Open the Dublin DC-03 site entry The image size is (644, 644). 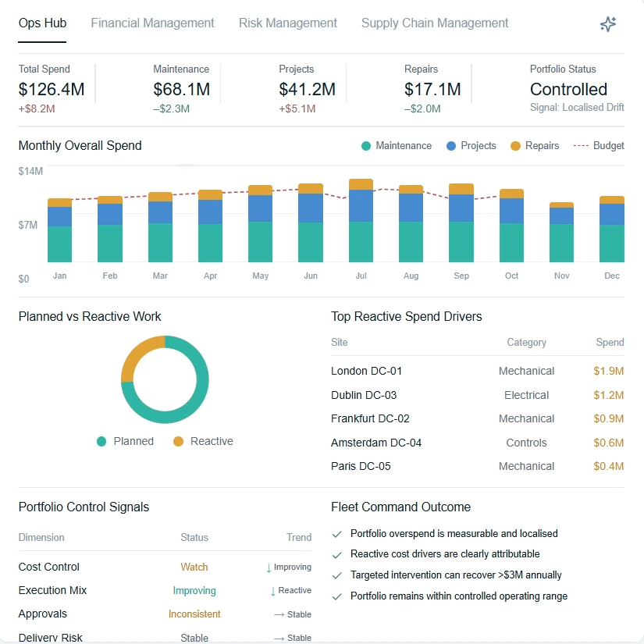(364, 395)
